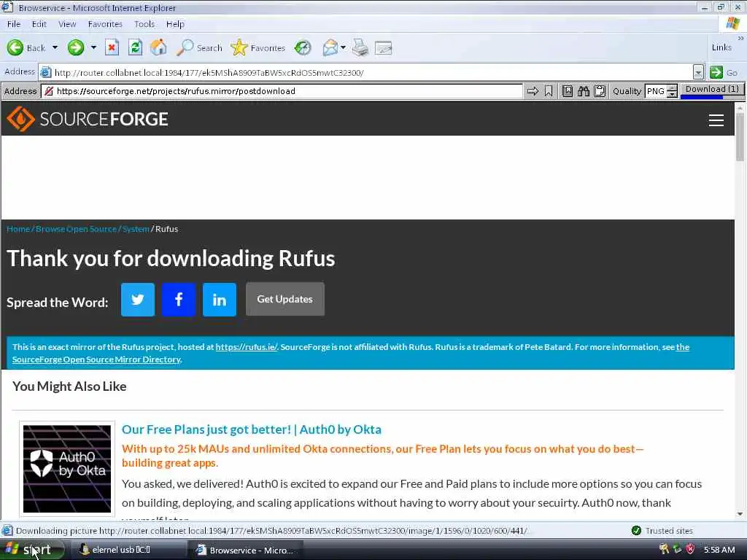Viewport: 747px width, 560px height.
Task: Click the Auth0 by Okta thumbnail
Action: pyautogui.click(x=67, y=469)
